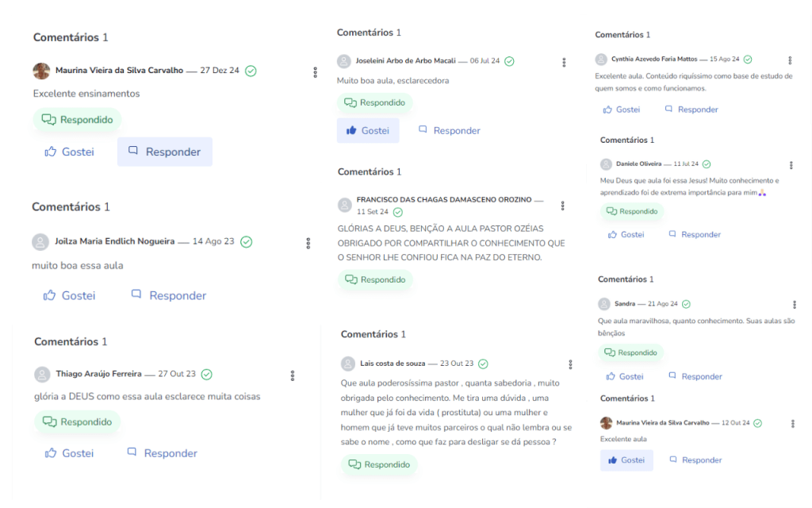This screenshot has height=508, width=812.
Task: Open kebab menu for Lais costa de souza
Action: point(570,364)
